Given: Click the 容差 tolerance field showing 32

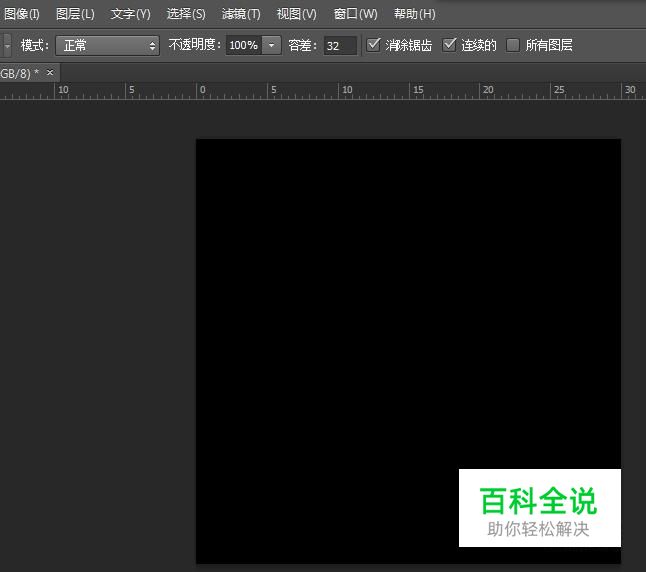Looking at the screenshot, I should click(340, 45).
